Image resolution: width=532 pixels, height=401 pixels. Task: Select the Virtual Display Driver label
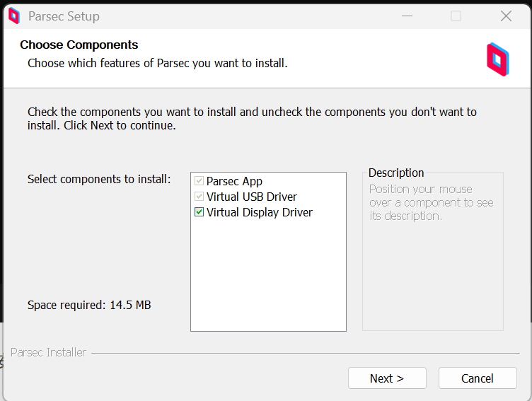pyautogui.click(x=259, y=212)
